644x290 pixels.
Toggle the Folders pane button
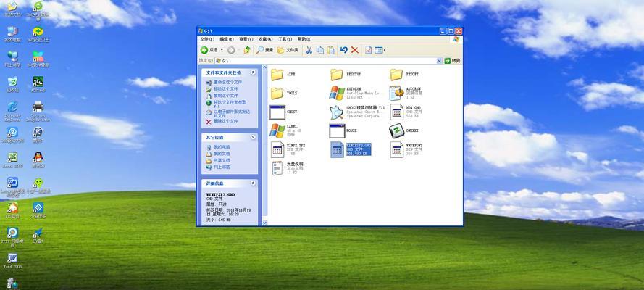288,50
